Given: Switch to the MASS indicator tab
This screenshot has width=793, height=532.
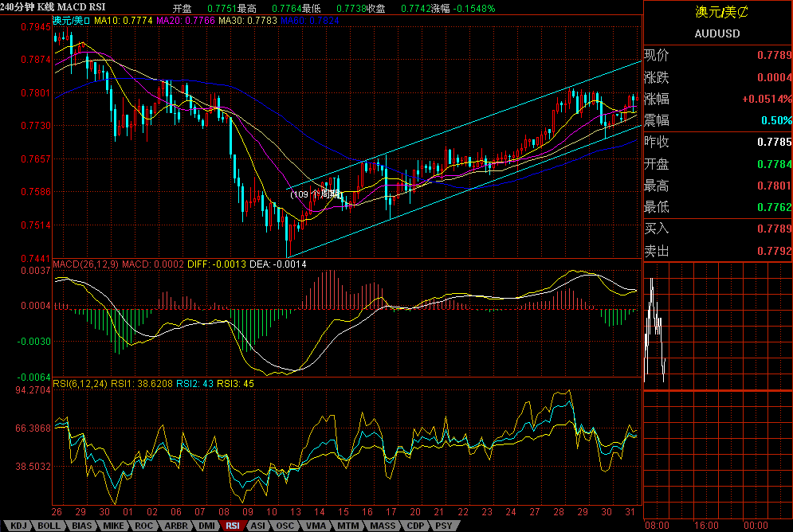Looking at the screenshot, I should coord(382,526).
